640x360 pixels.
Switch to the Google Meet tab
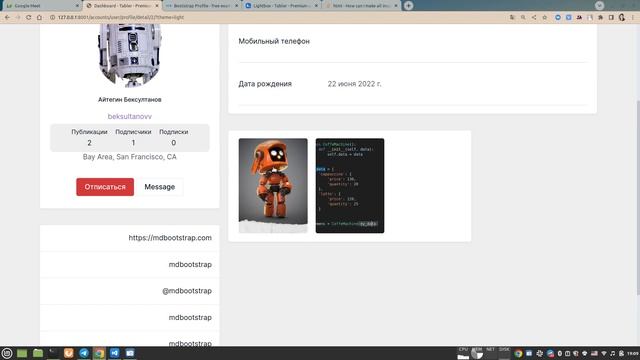[41, 6]
